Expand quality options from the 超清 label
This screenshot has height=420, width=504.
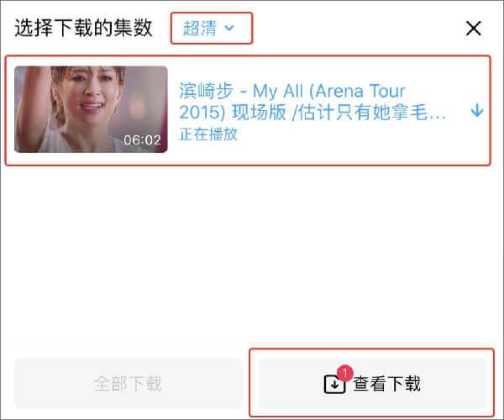pyautogui.click(x=200, y=29)
